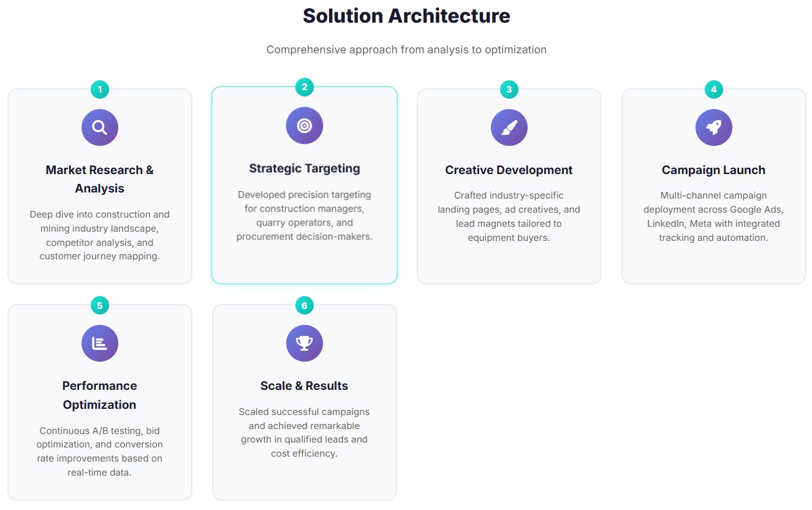
Task: Click the Scale & Results heading
Action: point(305,386)
